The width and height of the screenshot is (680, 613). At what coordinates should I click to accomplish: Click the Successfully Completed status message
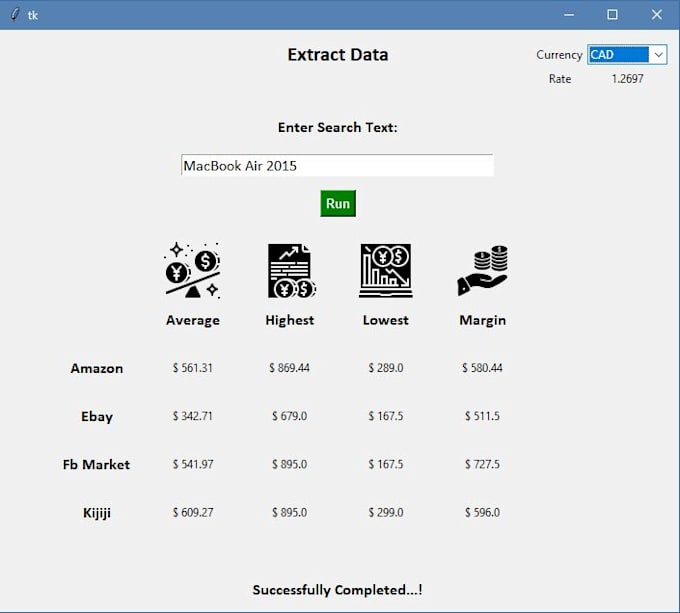(337, 590)
